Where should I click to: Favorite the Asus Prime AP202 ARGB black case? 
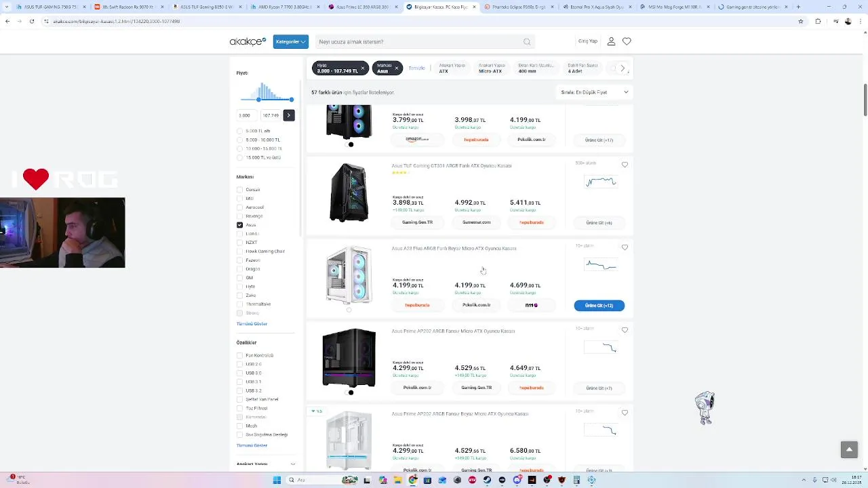pos(625,330)
